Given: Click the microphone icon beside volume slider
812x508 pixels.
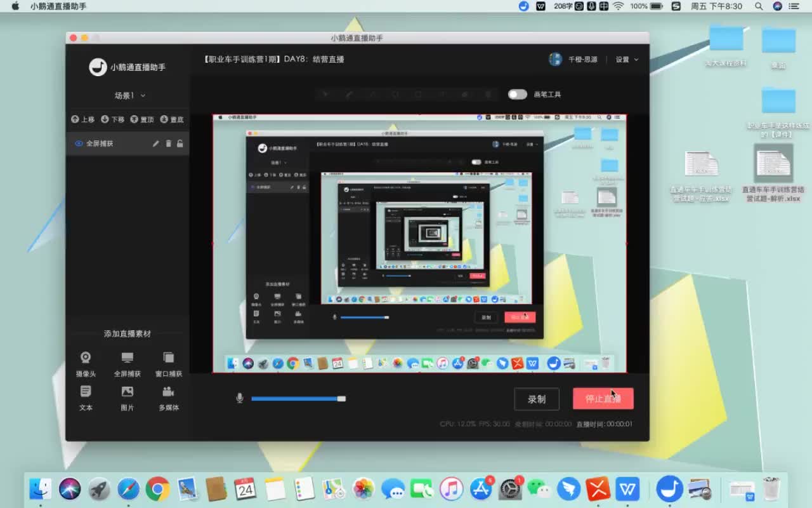Looking at the screenshot, I should [240, 398].
